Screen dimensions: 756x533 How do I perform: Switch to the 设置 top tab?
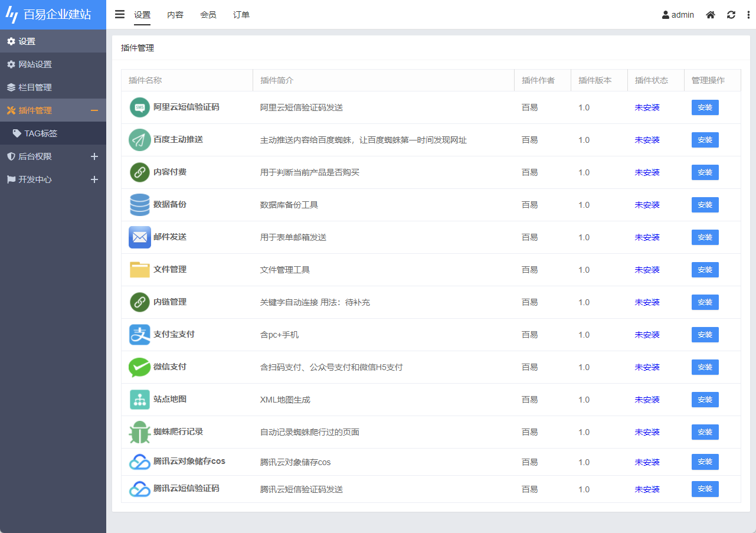(142, 15)
